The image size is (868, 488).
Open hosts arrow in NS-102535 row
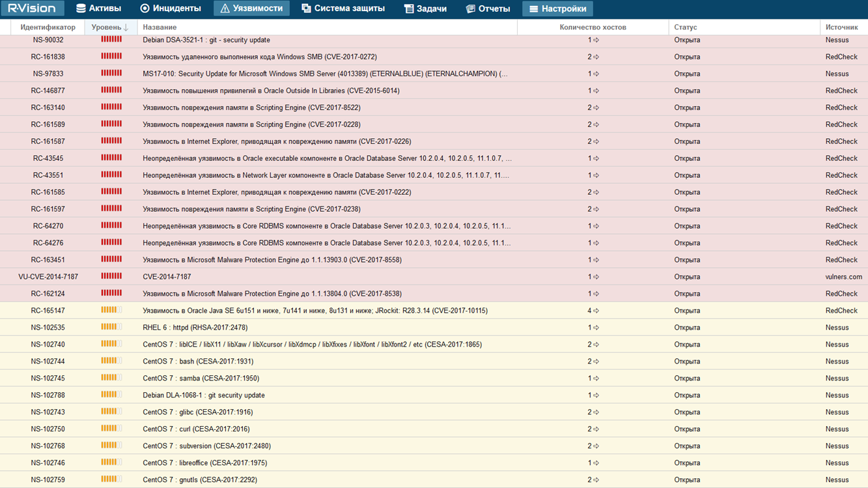point(596,328)
